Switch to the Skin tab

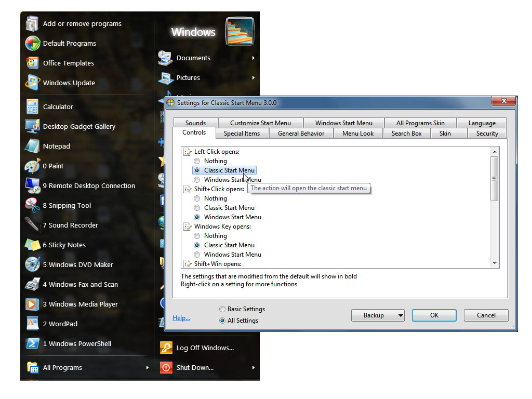pos(445,134)
